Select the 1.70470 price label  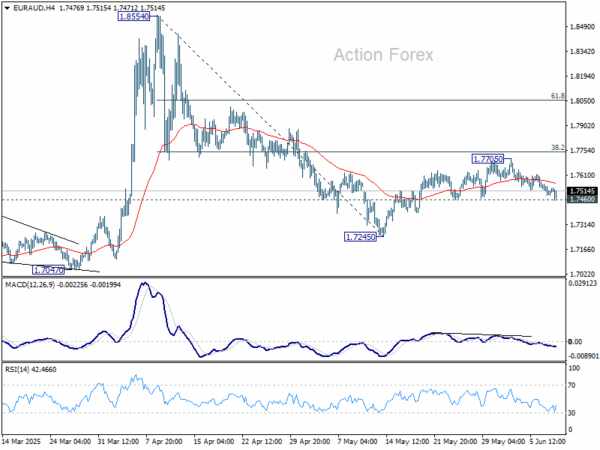click(48, 270)
